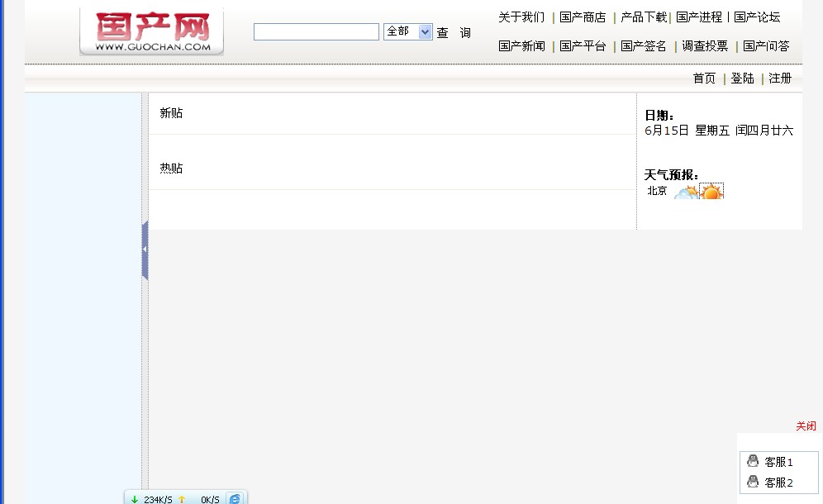Click the sunny weather icon for Beijing
Screen dimensions: 823x504
pyautogui.click(x=711, y=191)
